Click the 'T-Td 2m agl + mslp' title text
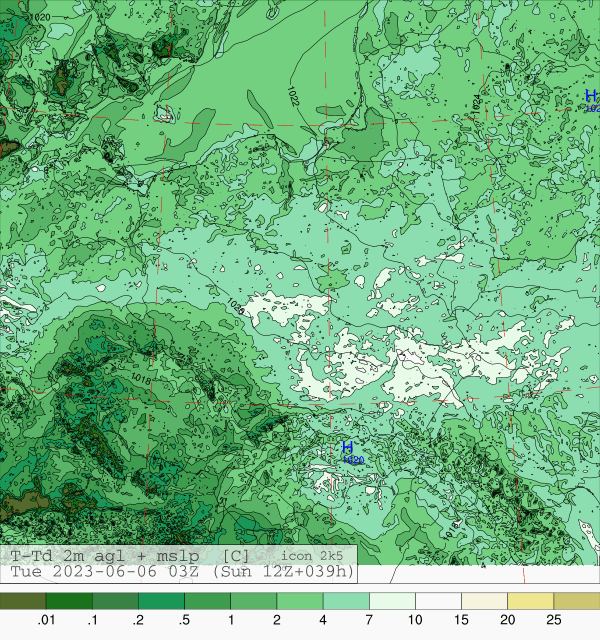Viewport: 600px width, 640px height. pyautogui.click(x=105, y=556)
